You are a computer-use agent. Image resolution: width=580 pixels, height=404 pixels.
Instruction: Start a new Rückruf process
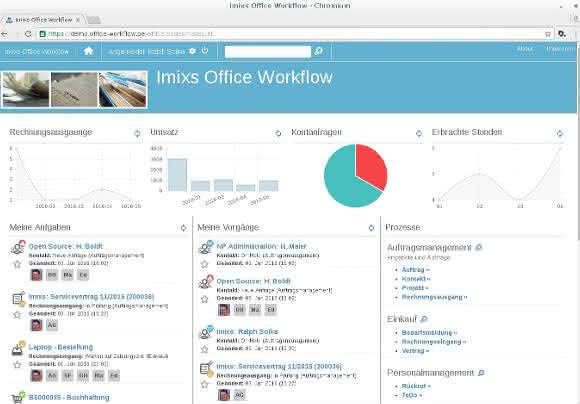(416, 386)
